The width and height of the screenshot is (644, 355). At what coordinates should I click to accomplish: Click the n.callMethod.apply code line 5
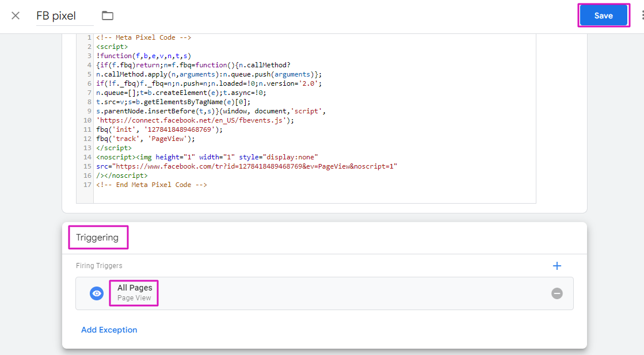click(x=209, y=74)
